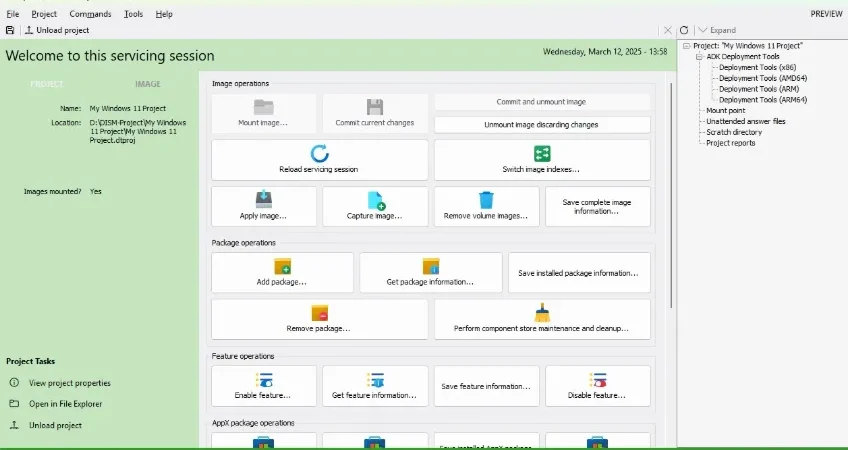Click the Reload servicing session icon

pos(319,154)
